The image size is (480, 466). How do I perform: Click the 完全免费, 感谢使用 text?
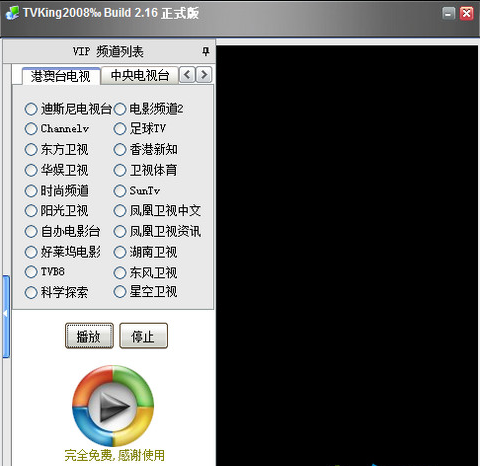pyautogui.click(x=114, y=455)
